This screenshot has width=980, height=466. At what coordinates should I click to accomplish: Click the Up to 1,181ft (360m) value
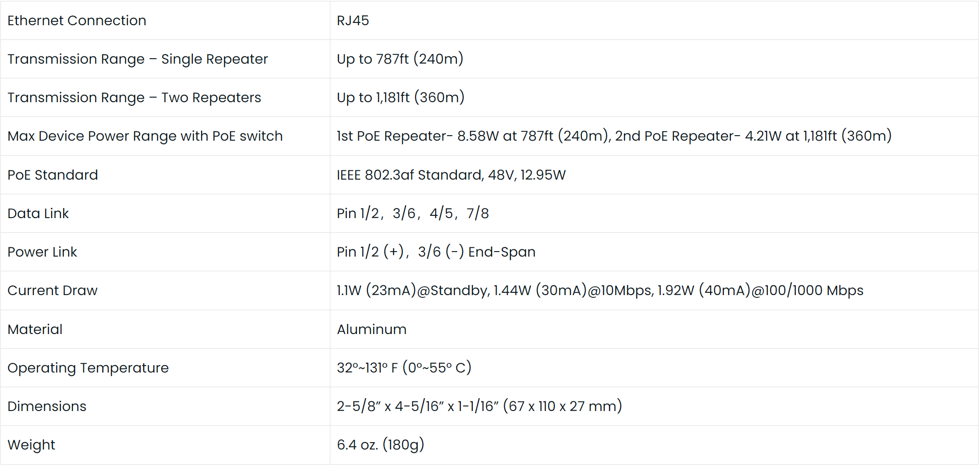400,98
